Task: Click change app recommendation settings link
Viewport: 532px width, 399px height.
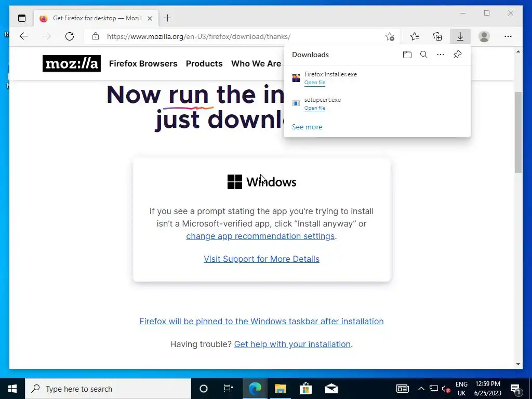Action: (260, 236)
